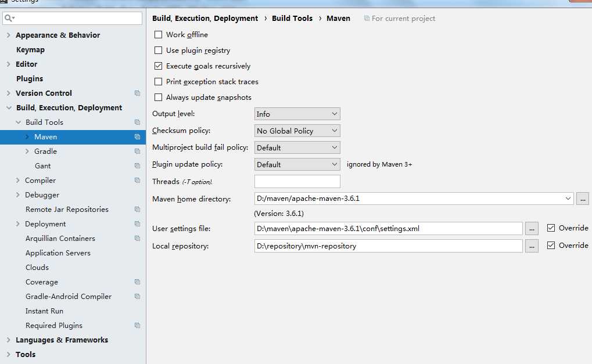The image size is (592, 364).
Task: Expand Gradle node arrow
Action: 27,152
